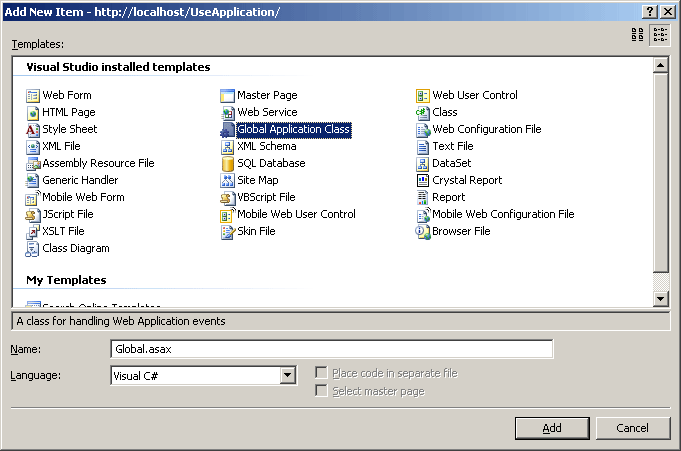The image size is (681, 451).
Task: Select the Class Diagram template icon
Action: tap(33, 249)
